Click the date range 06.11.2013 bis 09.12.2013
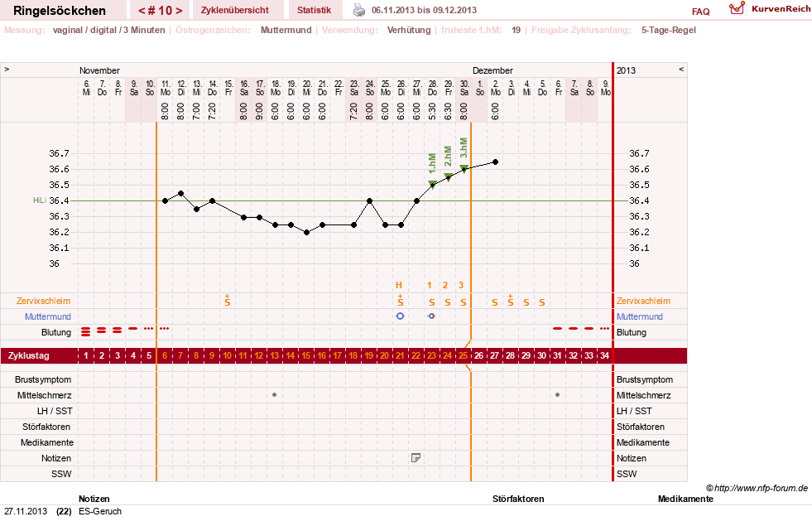The image size is (812, 531). click(424, 10)
